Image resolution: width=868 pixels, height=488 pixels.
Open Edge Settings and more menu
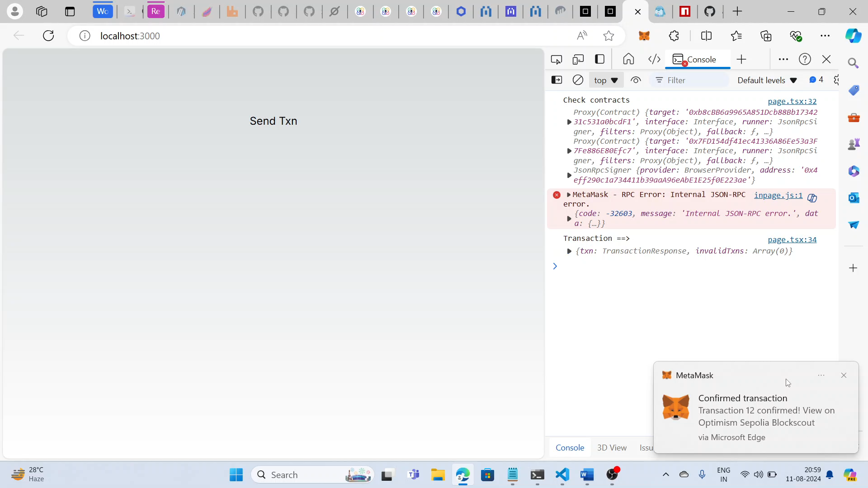click(825, 36)
